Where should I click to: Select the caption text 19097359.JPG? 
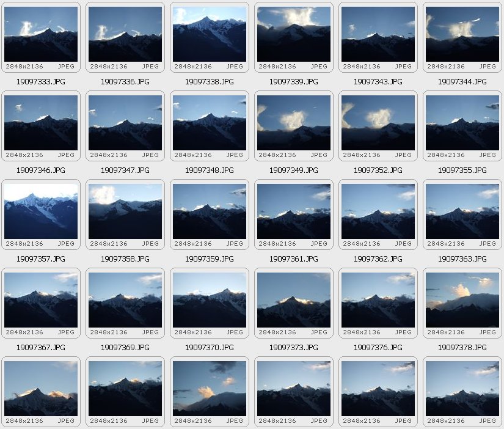pos(210,259)
